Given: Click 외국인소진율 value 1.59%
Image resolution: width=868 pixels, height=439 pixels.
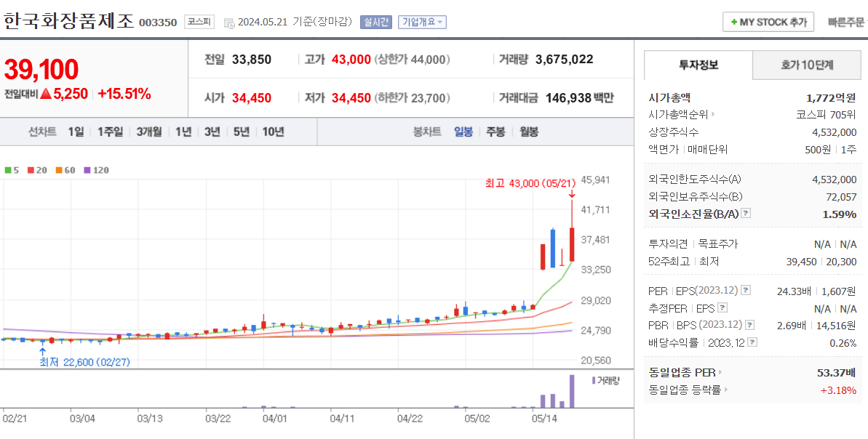Looking at the screenshot, I should coord(840,214).
